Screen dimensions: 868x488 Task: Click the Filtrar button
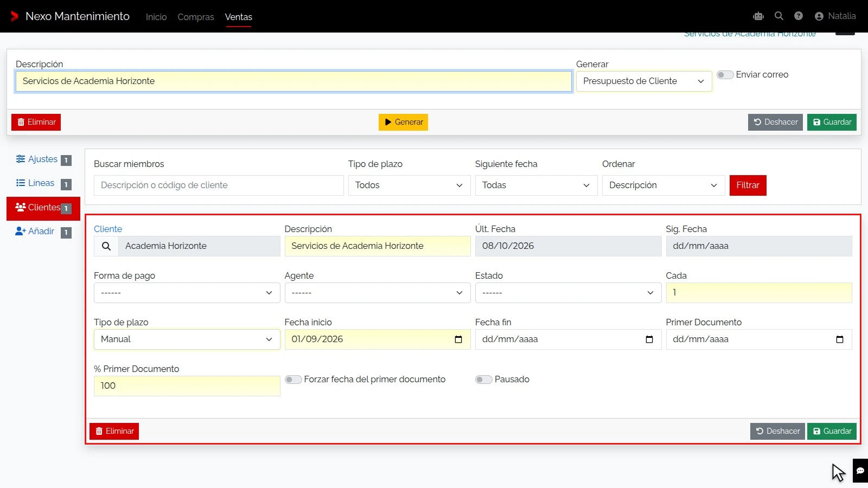coord(748,185)
